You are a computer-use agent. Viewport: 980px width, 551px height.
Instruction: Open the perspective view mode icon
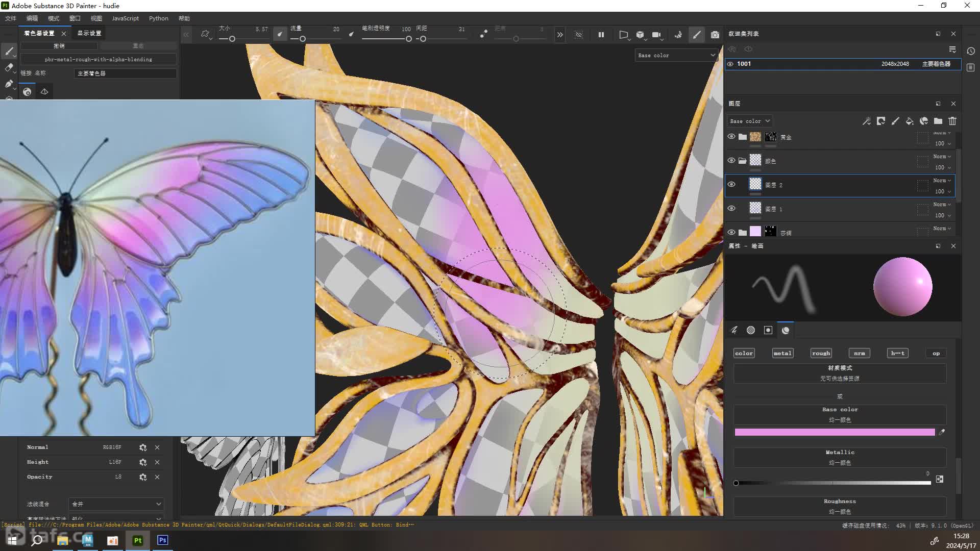click(x=624, y=35)
